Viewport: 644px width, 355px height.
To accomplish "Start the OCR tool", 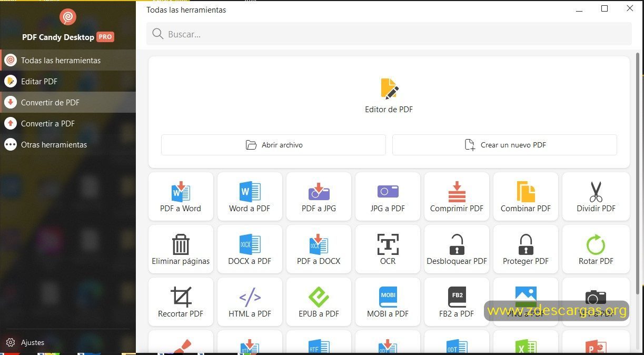I will click(x=388, y=249).
